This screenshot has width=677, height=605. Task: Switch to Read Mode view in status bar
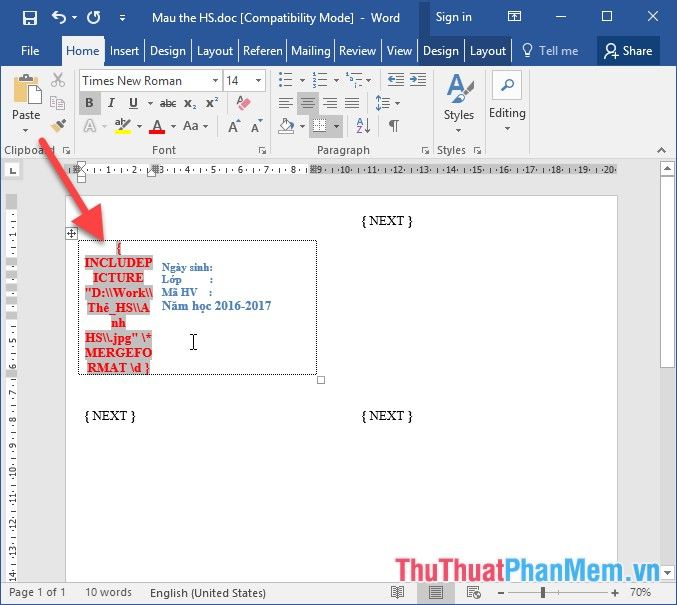tap(398, 593)
